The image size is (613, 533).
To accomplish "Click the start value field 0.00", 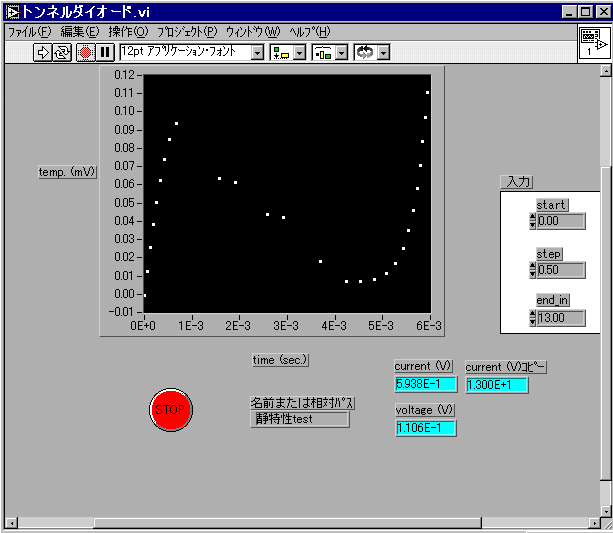I will click(x=561, y=221).
